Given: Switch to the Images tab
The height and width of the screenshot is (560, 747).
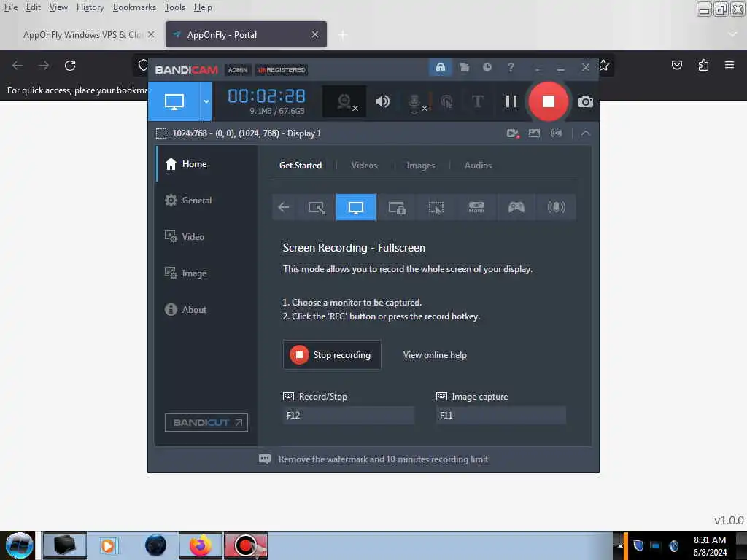Looking at the screenshot, I should tap(420, 166).
